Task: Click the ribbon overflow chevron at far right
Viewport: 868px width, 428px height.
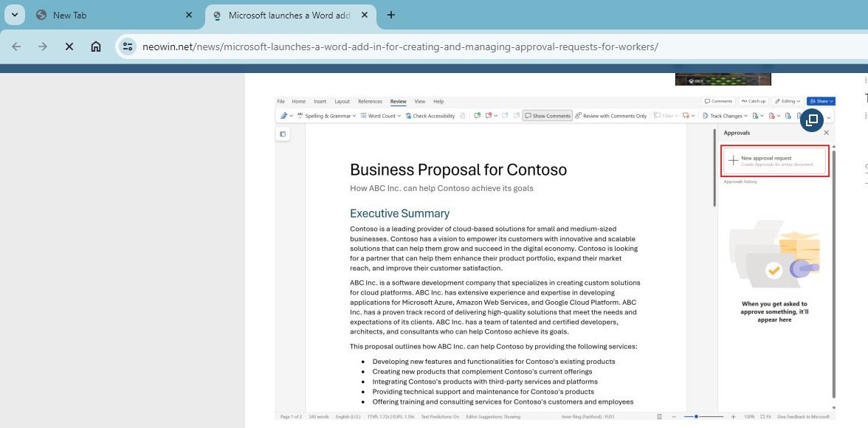Action: click(829, 117)
